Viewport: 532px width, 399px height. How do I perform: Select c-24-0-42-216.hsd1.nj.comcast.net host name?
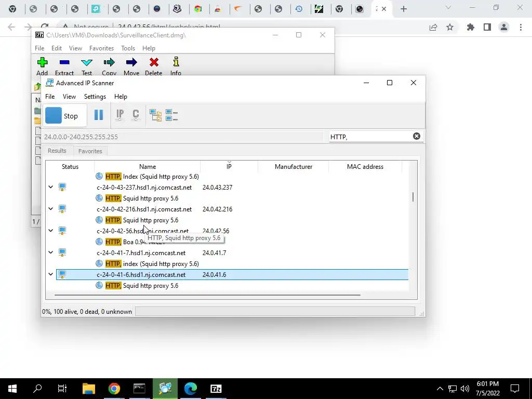[x=144, y=209]
